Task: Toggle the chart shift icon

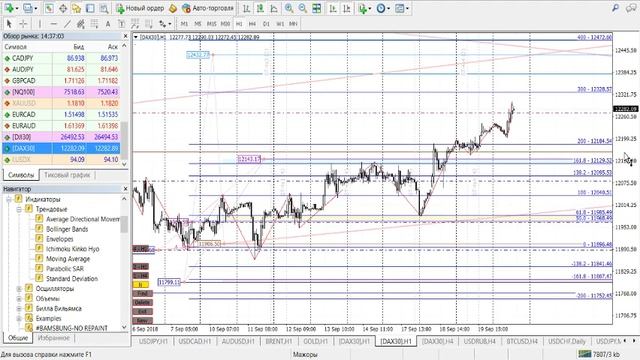Action: click(347, 8)
